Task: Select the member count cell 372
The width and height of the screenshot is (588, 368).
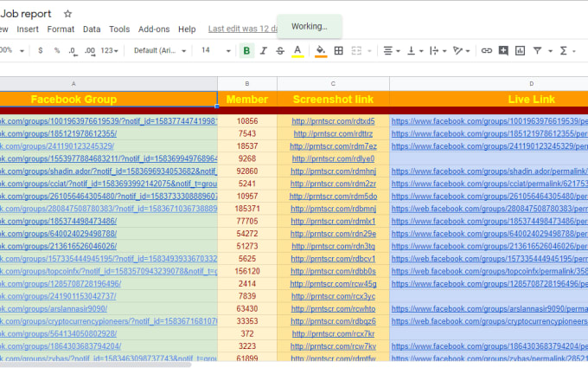Action: pyautogui.click(x=247, y=334)
